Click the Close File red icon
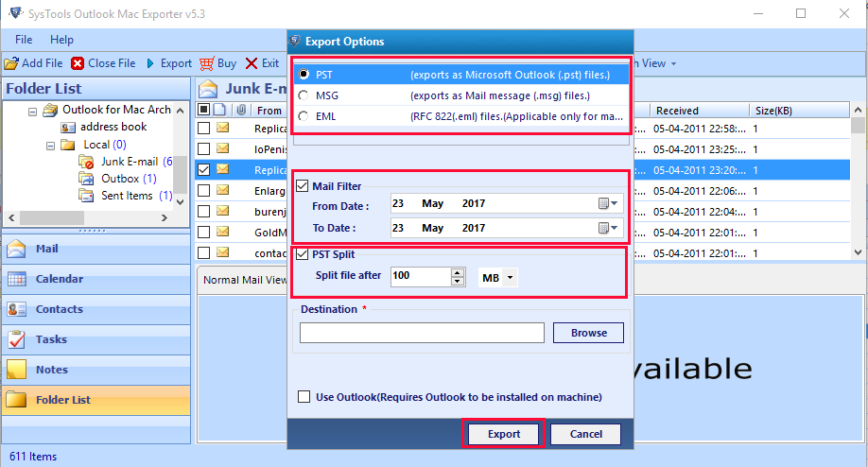The image size is (868, 467). tap(78, 63)
